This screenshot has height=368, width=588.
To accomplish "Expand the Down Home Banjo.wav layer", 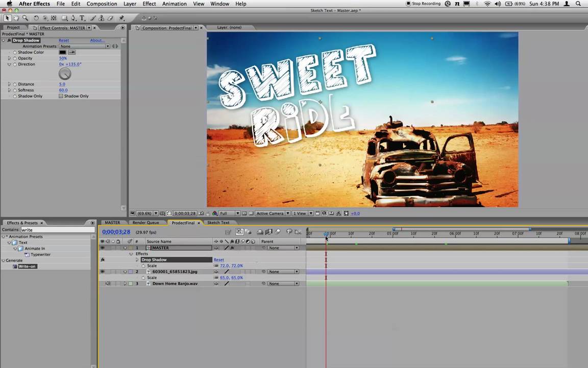I will pyautogui.click(x=125, y=284).
